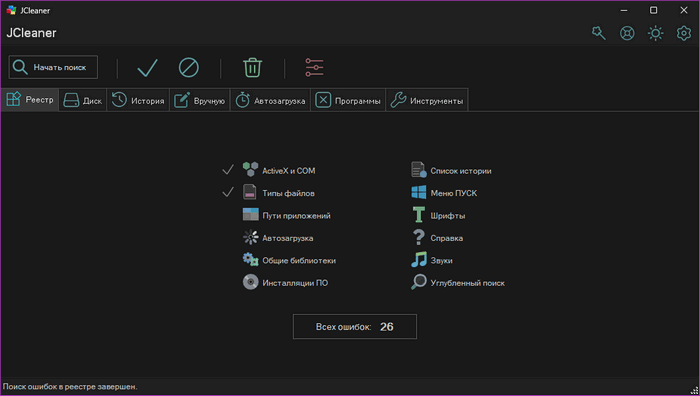Go to the Автозагрузка tab
Screen dimensions: 700x396
click(x=271, y=100)
